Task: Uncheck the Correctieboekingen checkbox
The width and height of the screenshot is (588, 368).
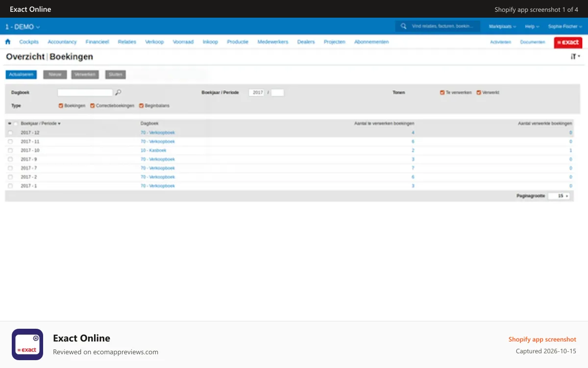Action: click(93, 105)
